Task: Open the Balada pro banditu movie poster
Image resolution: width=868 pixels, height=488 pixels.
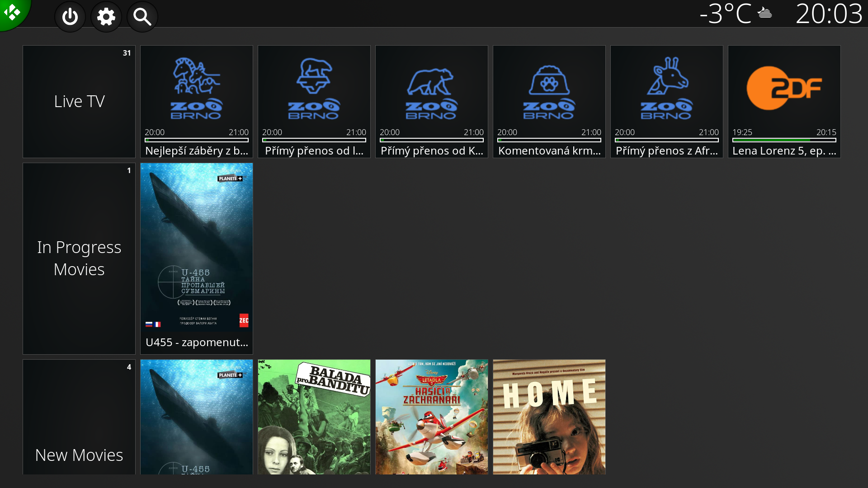Action: coord(314,417)
